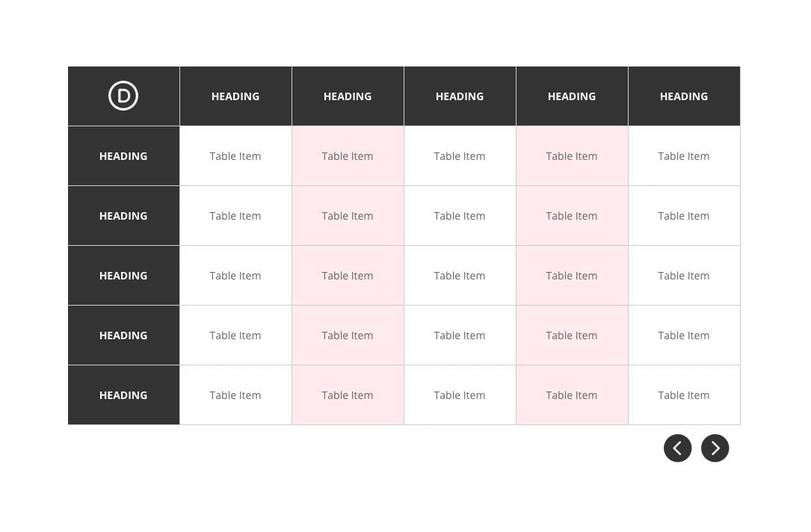The height and width of the screenshot is (532, 811).
Task: Select the bottom row HEADING in the dark sidebar
Action: tap(123, 395)
